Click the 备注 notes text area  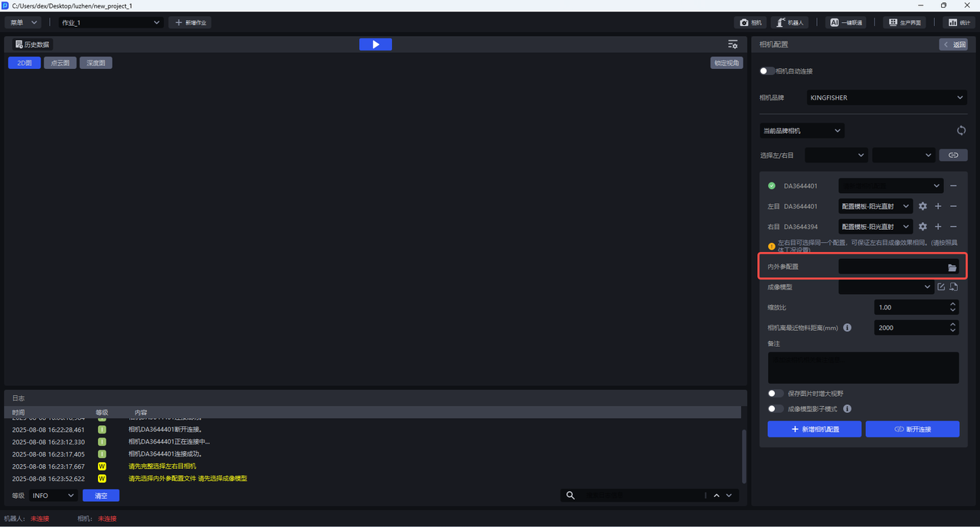(863, 368)
